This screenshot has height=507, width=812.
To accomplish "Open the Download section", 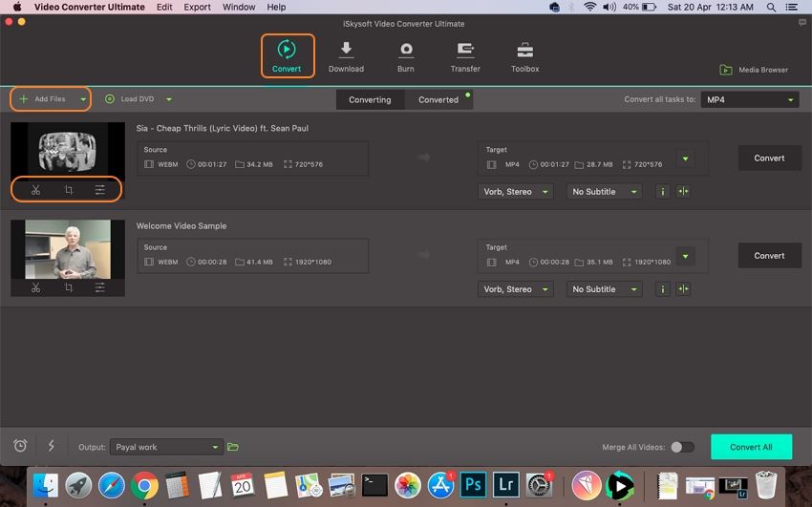I will (x=346, y=57).
